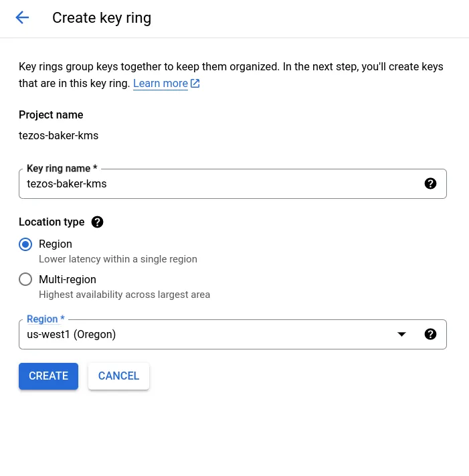Click the 'Create key ring' page title
Screen dimensions: 469x476
[x=102, y=18]
